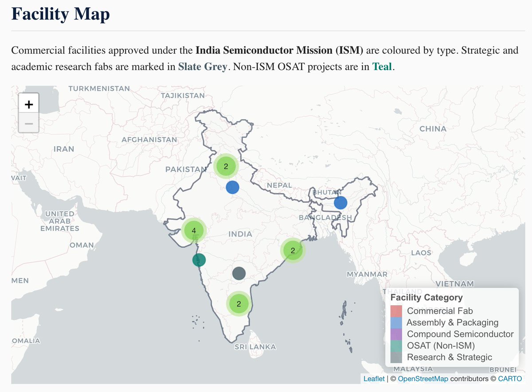Click the 'UNITED ARAB EMIRATES' map label
Viewport: 532px width, 392px height.
[x=60, y=221]
